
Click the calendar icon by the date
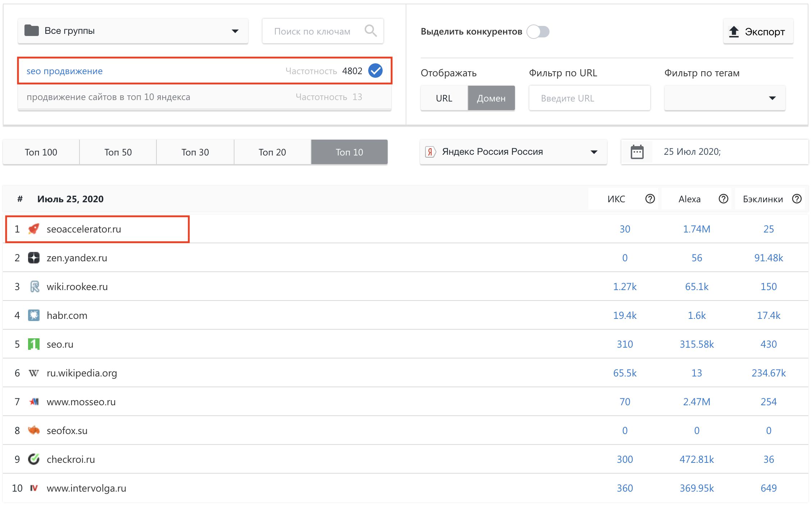(x=637, y=152)
